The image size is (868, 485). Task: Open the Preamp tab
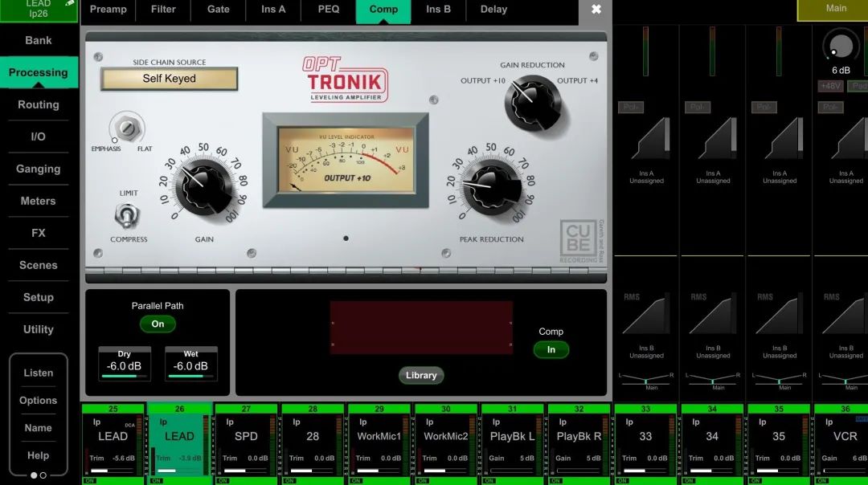108,10
